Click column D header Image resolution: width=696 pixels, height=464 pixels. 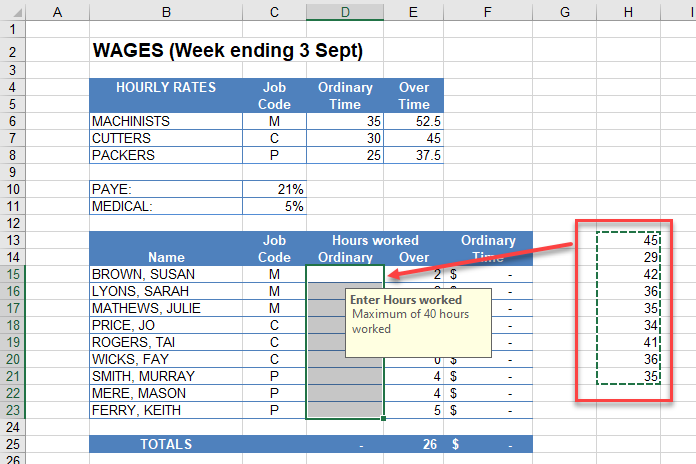coord(345,11)
